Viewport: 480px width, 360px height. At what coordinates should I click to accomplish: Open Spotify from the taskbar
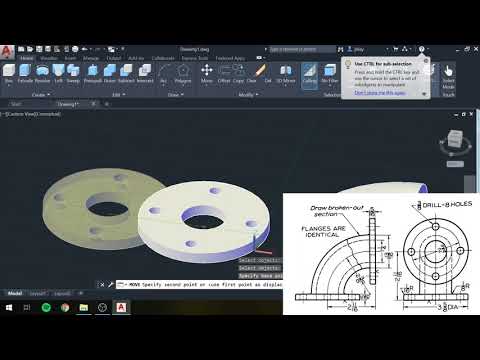pyautogui.click(x=46, y=307)
